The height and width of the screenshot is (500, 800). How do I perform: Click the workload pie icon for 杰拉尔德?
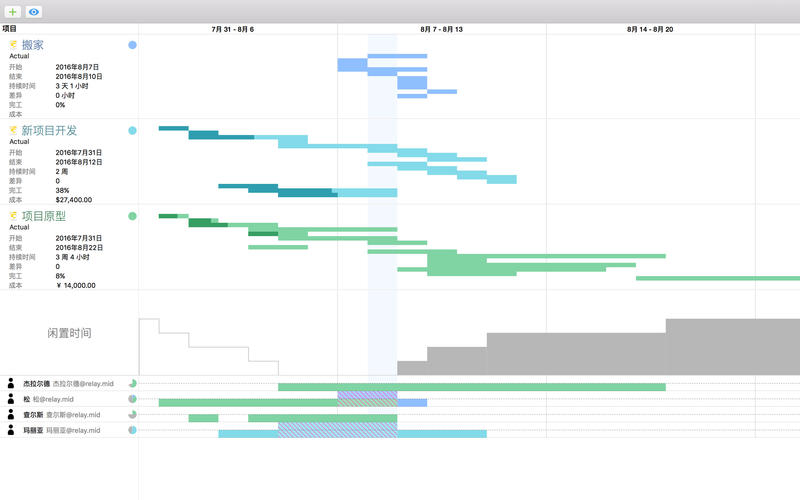pyautogui.click(x=132, y=383)
